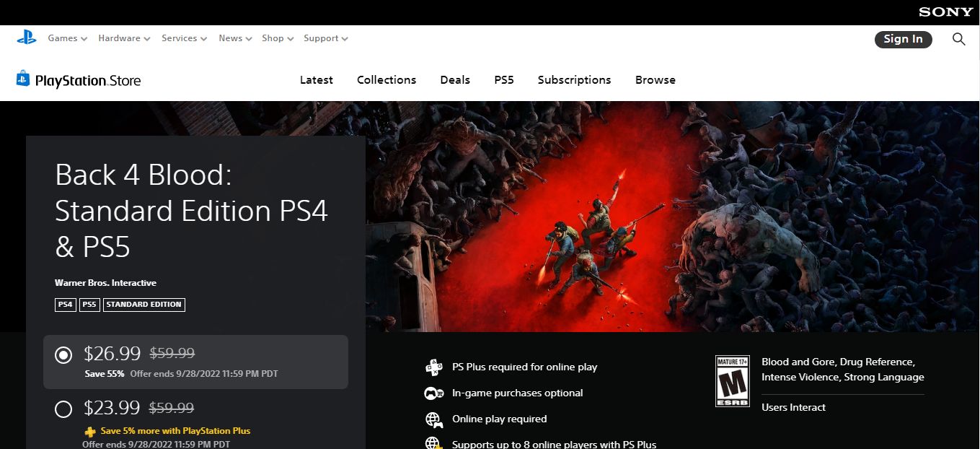Click the in-game purchases controller icon
The width and height of the screenshot is (980, 449).
pyautogui.click(x=433, y=393)
